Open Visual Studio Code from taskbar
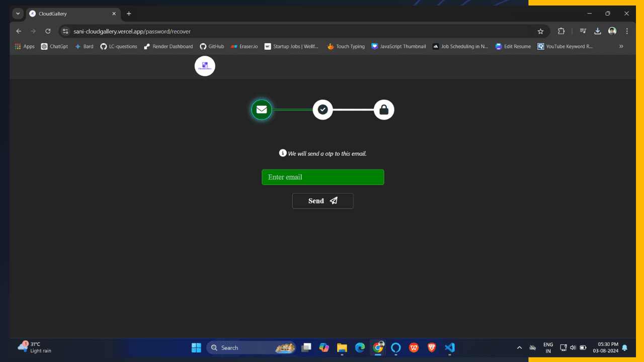This screenshot has height=362, width=644. tap(449, 348)
